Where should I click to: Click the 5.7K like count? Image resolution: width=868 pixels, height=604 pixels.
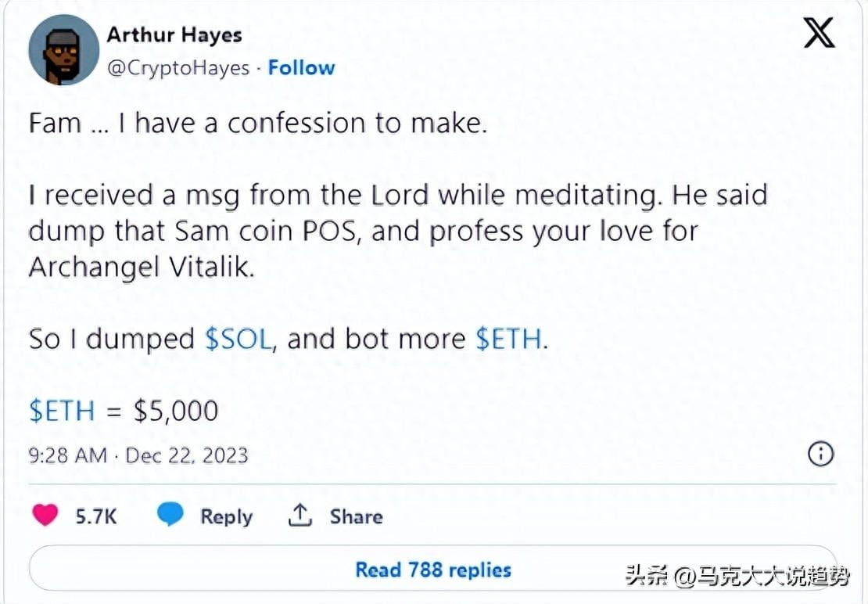tap(96, 516)
